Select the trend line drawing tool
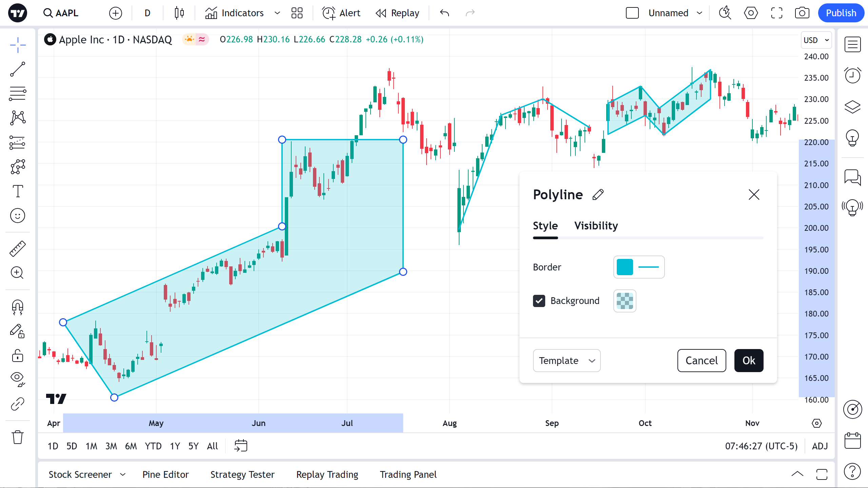This screenshot has width=868, height=488. pyautogui.click(x=18, y=69)
